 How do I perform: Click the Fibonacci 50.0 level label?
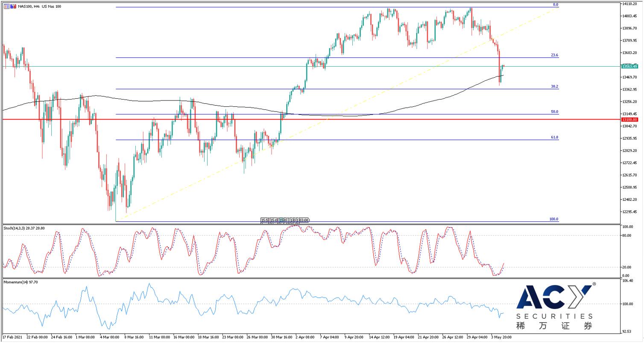tap(555, 112)
